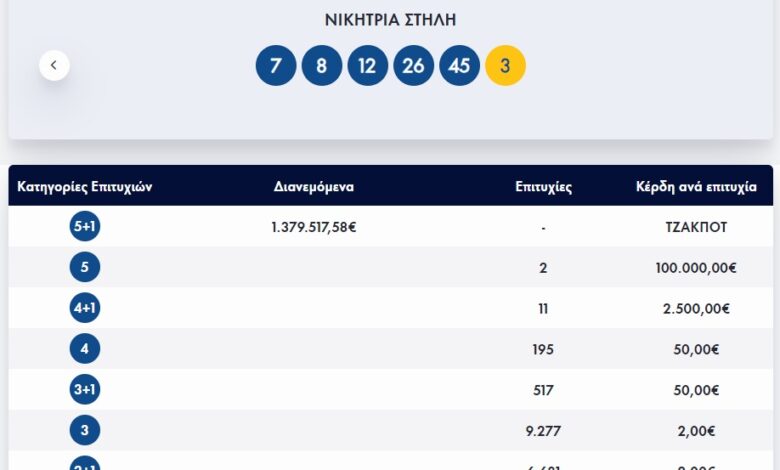Click the ΤΖΑΚΠΟΤ cell text
The height and width of the screenshot is (470, 780).
[x=696, y=227]
